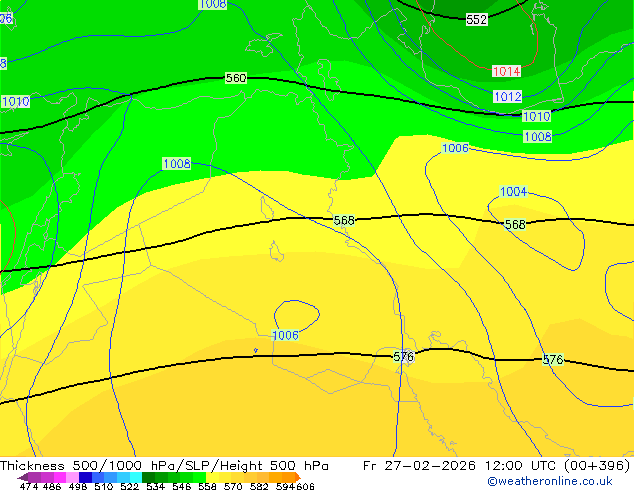Image resolution: width=634 pixels, height=490 pixels.
Task: Click the 582 legend value
Action: [259, 486]
